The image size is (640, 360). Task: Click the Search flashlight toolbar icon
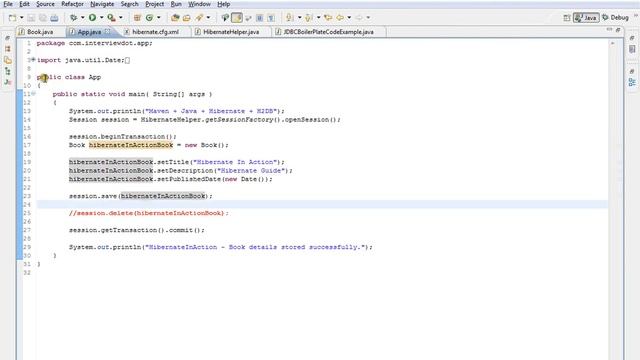(x=199, y=18)
